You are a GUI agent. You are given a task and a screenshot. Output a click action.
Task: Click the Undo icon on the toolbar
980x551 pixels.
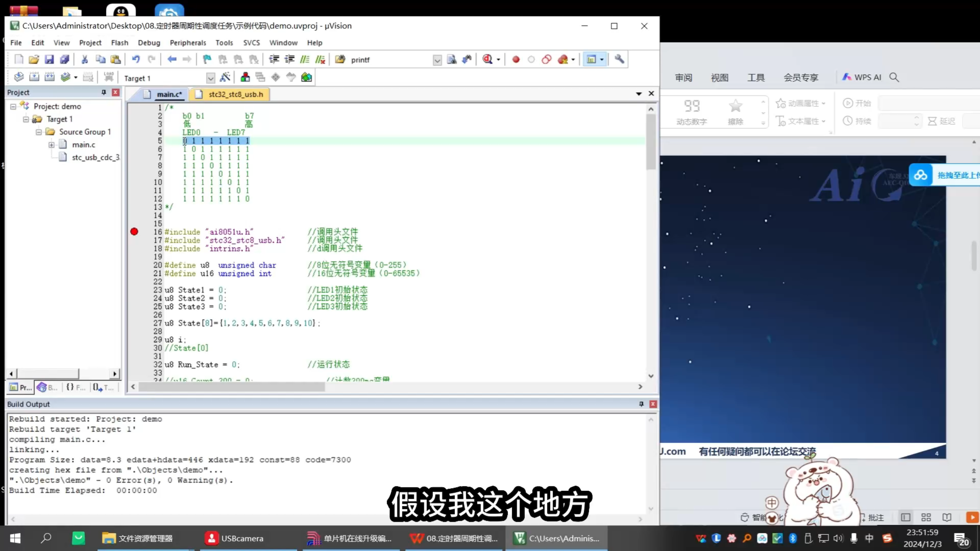point(136,59)
